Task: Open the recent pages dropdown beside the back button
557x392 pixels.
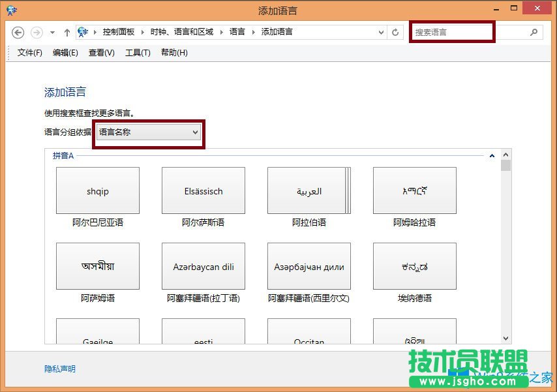Action: tap(51, 32)
